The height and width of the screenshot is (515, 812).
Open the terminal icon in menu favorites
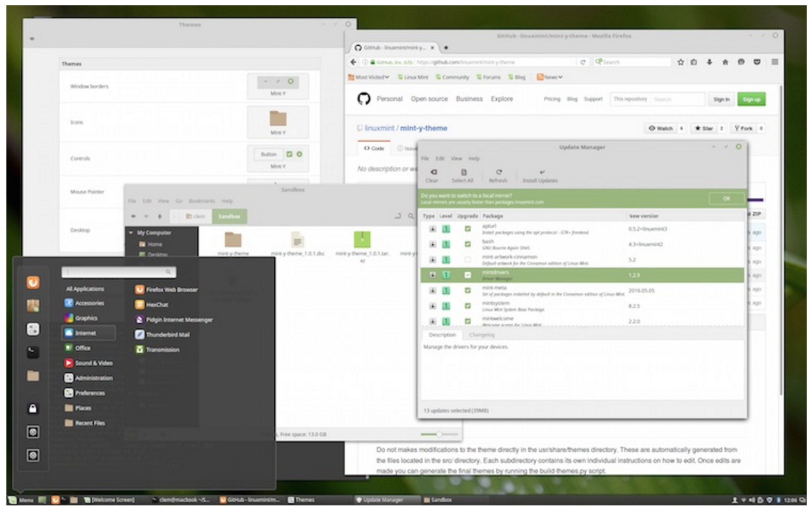point(33,352)
